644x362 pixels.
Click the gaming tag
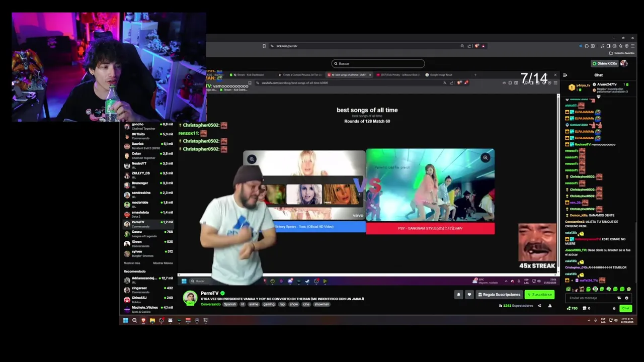point(269,304)
